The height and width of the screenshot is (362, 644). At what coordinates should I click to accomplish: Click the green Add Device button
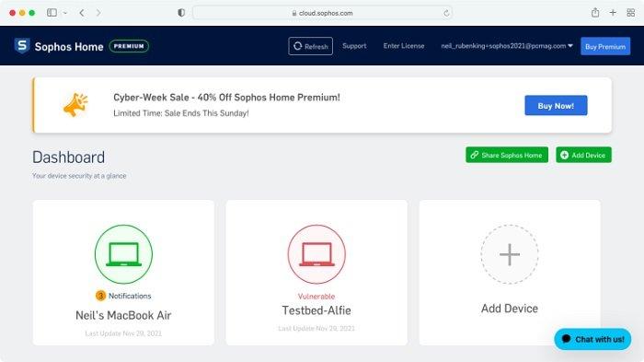pos(583,155)
